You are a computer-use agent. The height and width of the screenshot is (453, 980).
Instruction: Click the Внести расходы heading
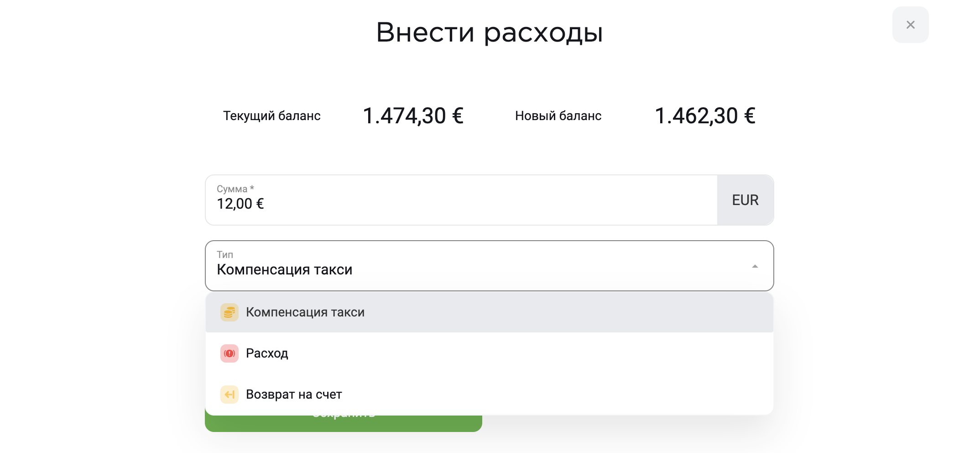490,32
